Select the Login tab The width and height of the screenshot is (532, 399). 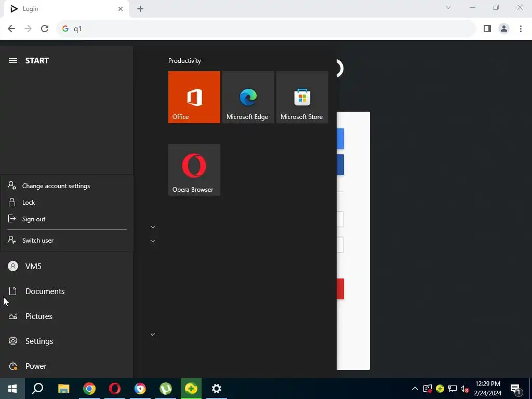click(66, 9)
